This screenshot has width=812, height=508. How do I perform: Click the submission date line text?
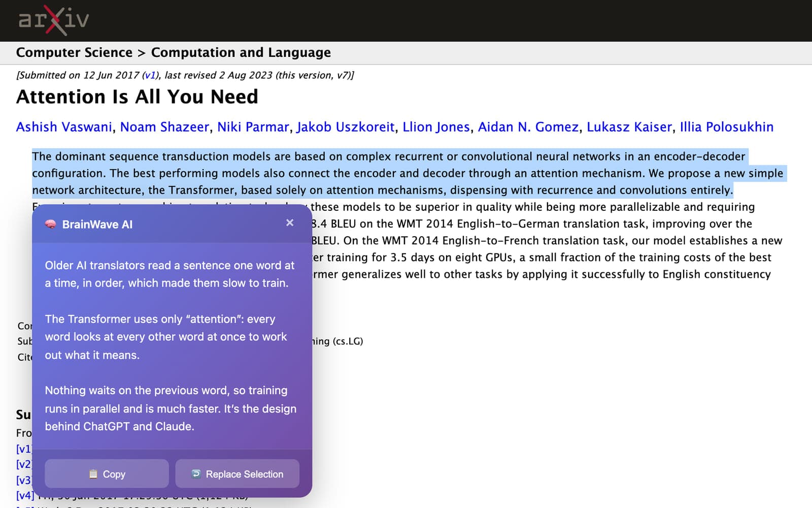point(185,75)
